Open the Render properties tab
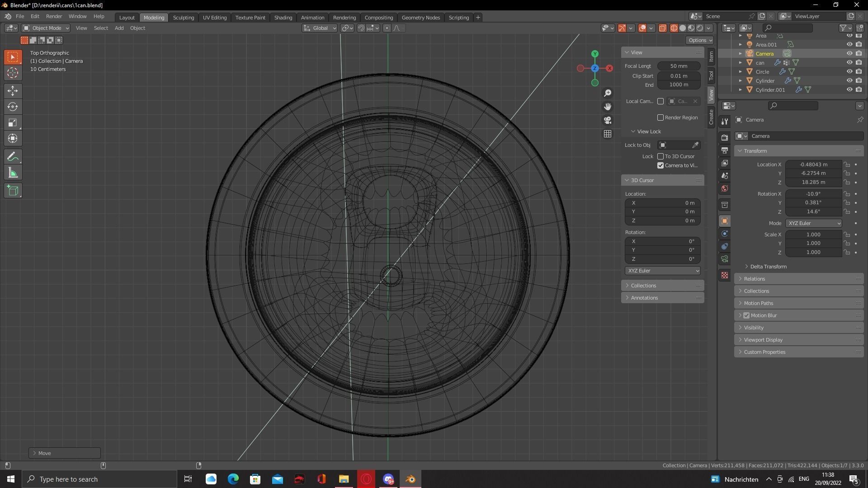This screenshot has width=868, height=488. (725, 137)
